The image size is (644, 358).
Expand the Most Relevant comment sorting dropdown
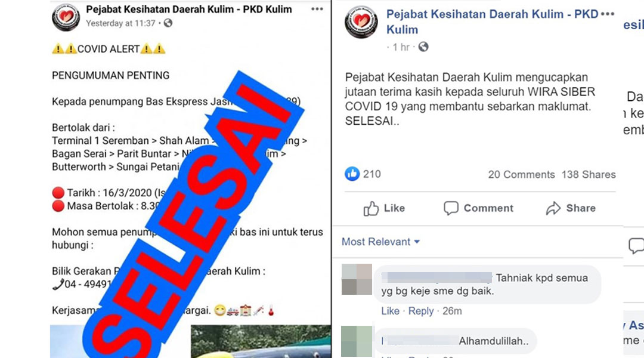tap(380, 242)
